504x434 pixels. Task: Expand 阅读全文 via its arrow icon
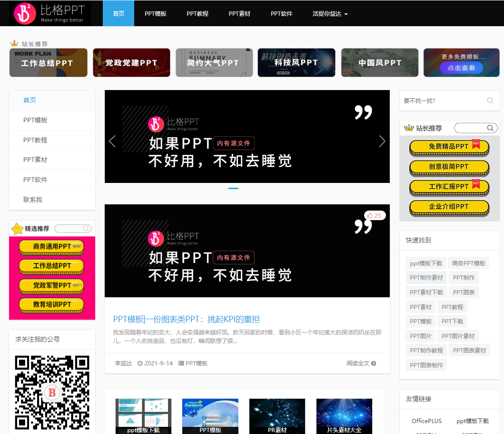pyautogui.click(x=374, y=363)
